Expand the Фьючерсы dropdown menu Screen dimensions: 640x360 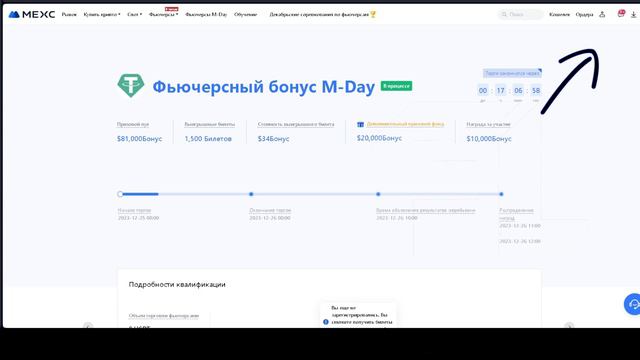click(163, 14)
